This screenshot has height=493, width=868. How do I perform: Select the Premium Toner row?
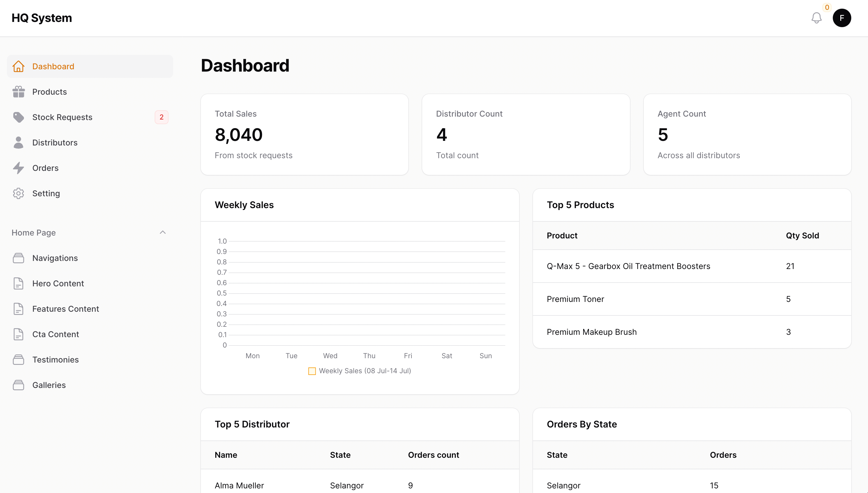coord(692,299)
